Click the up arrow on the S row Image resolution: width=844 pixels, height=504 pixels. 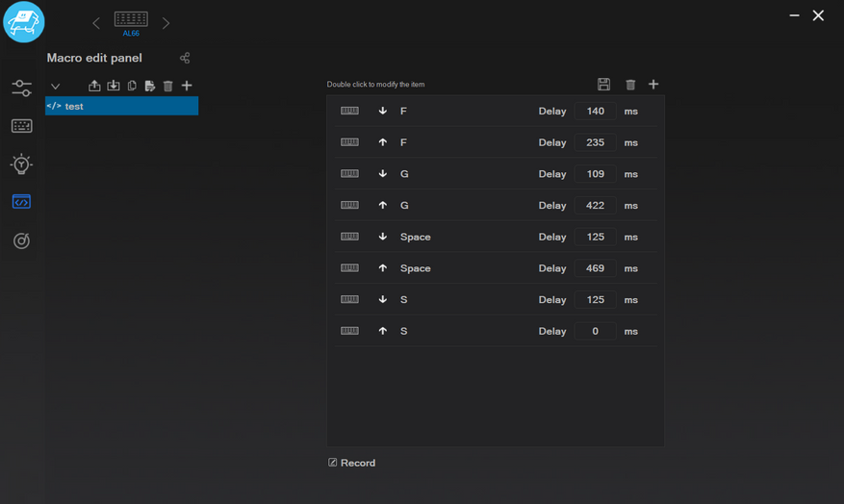point(383,331)
